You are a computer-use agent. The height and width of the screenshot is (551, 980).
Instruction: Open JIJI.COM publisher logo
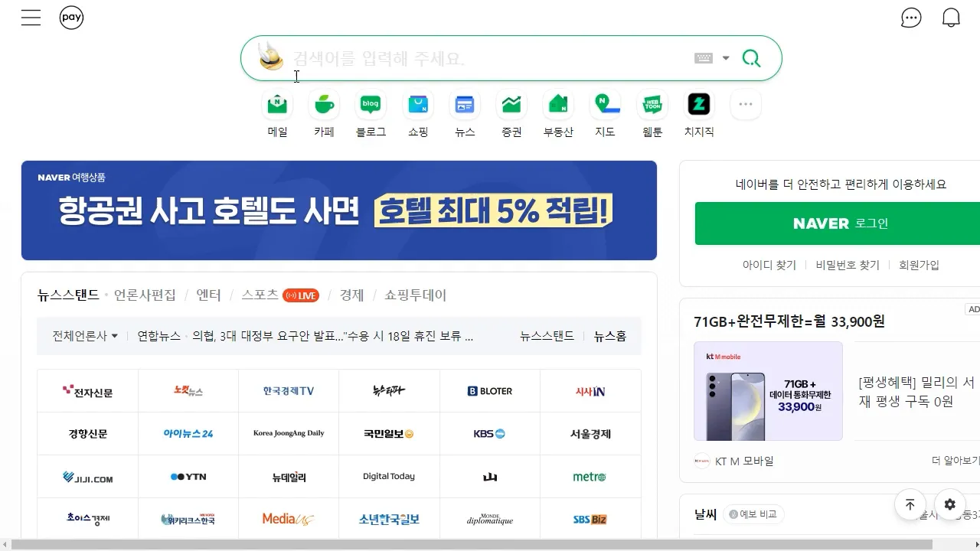tap(88, 477)
